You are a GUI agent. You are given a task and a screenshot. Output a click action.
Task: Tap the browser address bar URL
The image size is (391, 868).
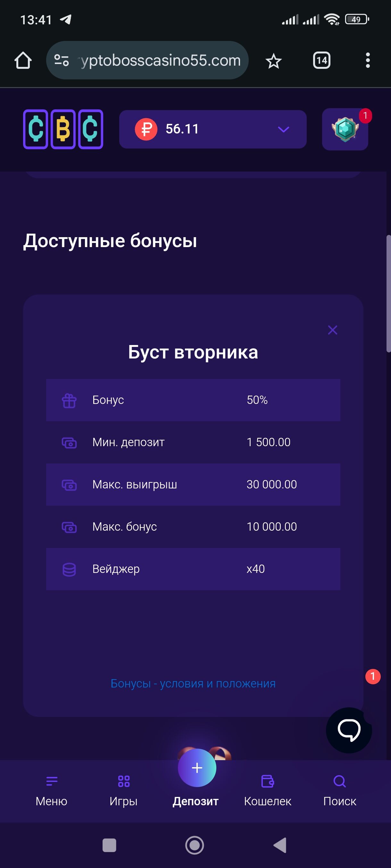(160, 61)
